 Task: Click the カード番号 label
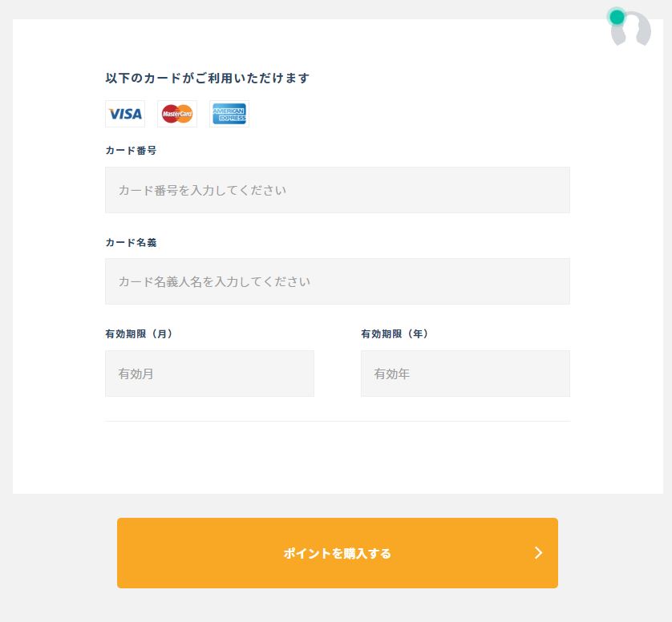point(132,151)
